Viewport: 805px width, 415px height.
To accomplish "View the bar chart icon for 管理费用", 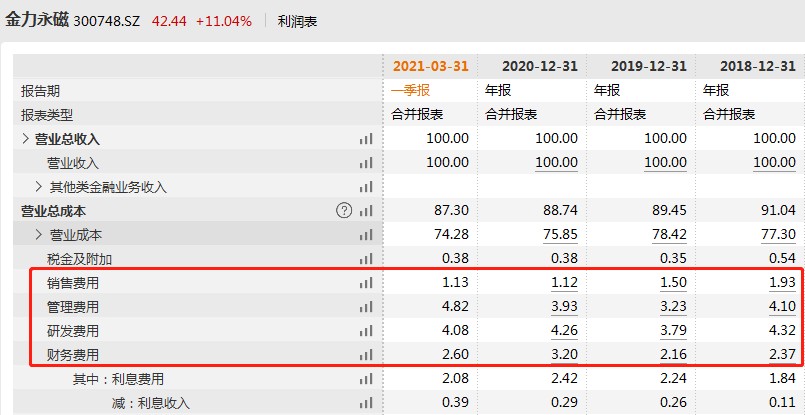I will point(365,307).
